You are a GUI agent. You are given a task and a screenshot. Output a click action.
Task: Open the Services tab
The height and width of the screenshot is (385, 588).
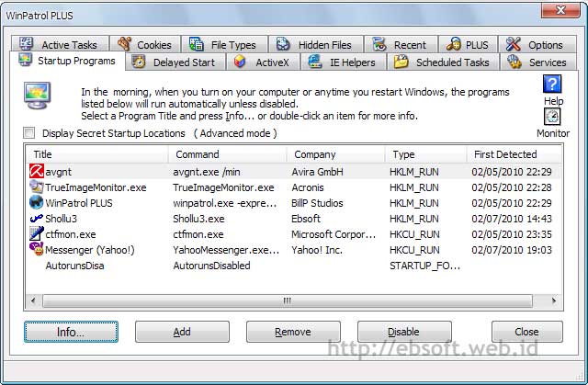pyautogui.click(x=538, y=62)
